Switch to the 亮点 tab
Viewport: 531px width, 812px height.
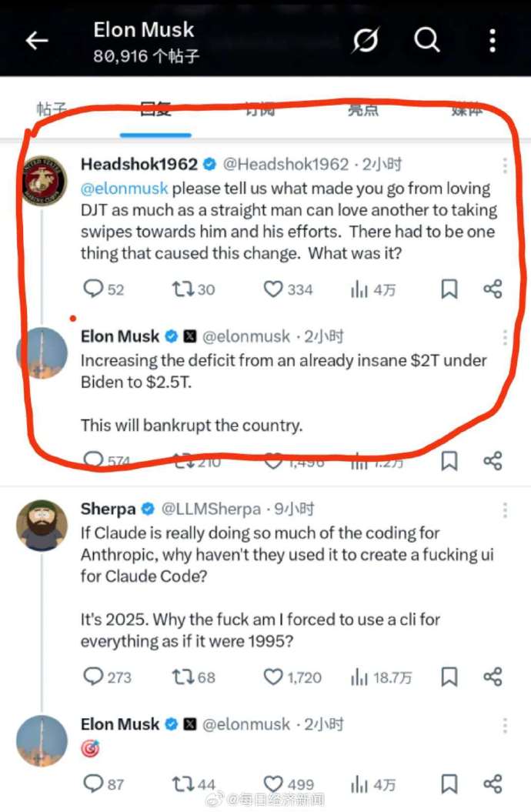[362, 109]
